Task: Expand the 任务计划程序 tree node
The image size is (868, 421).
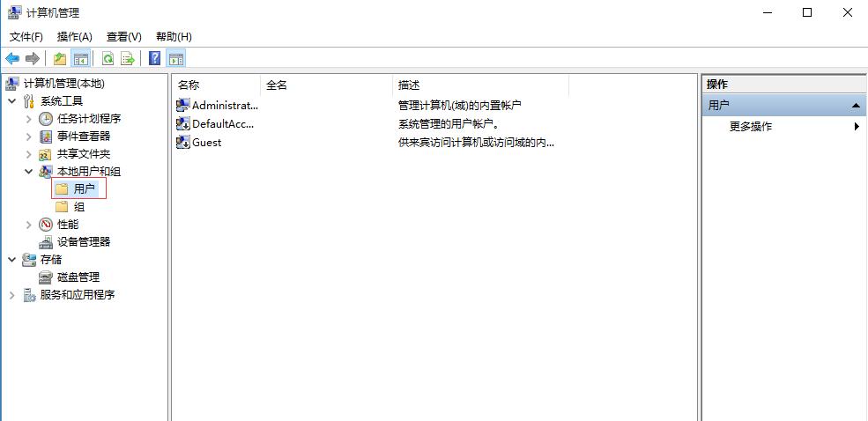Action: 29,118
